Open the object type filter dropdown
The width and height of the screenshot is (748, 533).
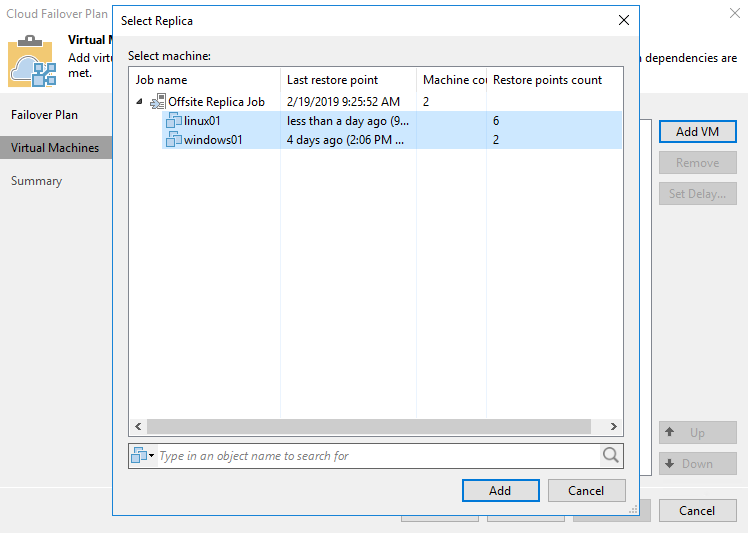(143, 456)
